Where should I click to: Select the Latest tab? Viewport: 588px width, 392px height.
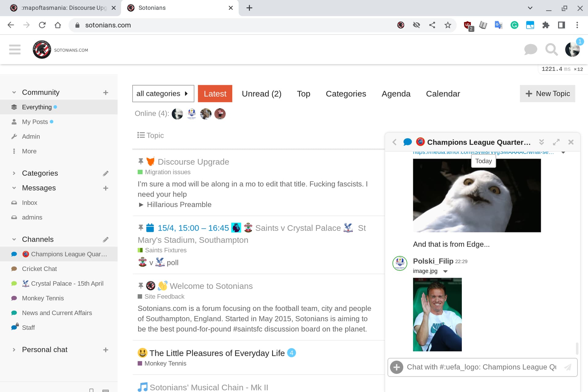[x=215, y=94]
